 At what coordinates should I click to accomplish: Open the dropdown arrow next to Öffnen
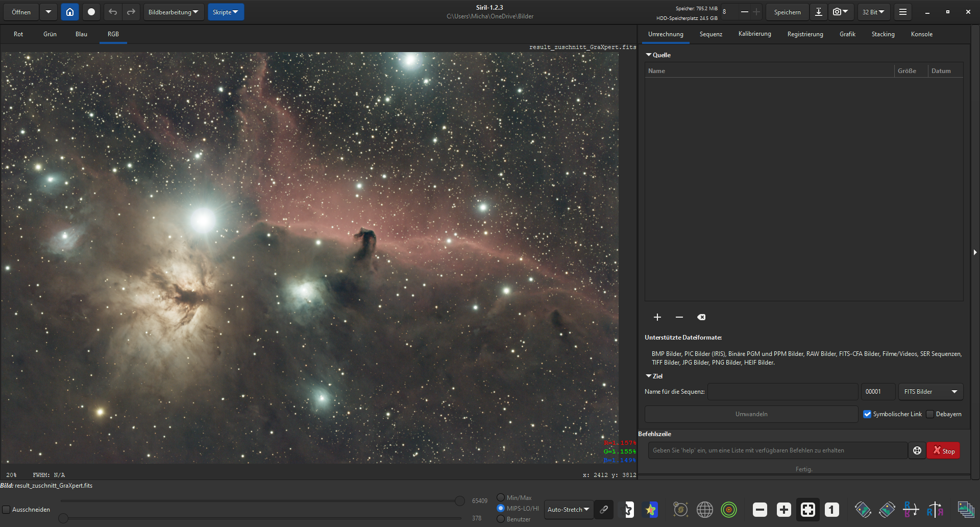coord(48,12)
